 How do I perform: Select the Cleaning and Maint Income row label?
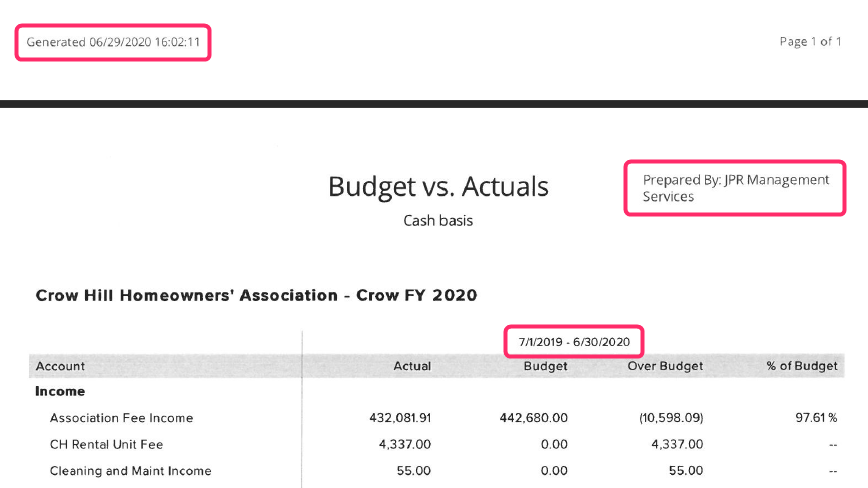click(x=130, y=470)
